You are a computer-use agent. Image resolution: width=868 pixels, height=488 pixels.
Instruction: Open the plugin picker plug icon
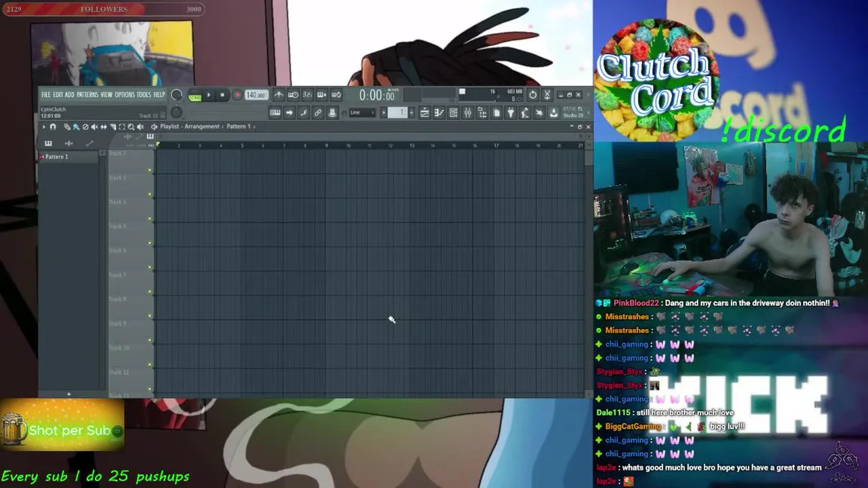[511, 112]
